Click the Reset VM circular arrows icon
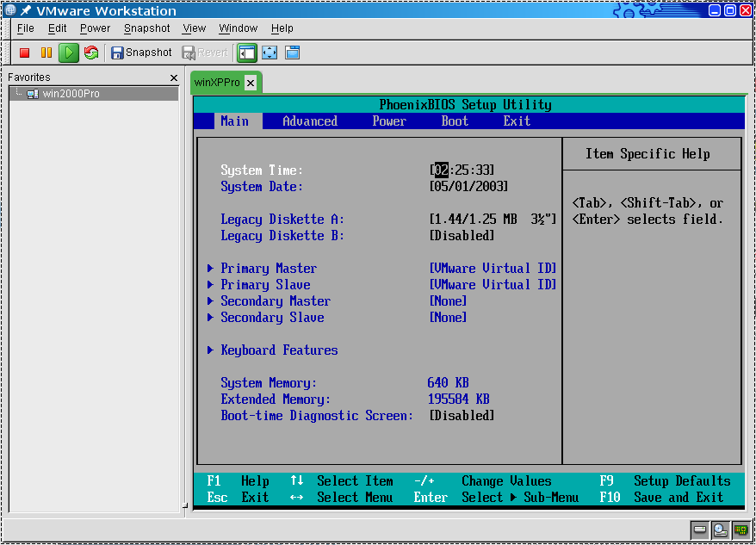This screenshot has height=545, width=756. 91,53
